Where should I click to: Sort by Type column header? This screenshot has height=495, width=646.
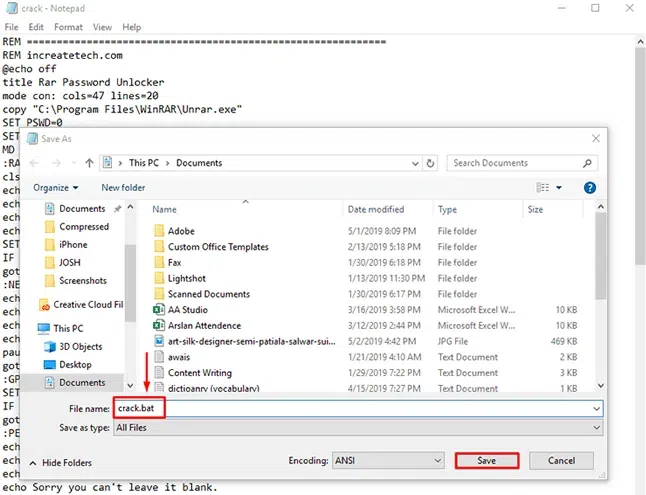click(447, 209)
